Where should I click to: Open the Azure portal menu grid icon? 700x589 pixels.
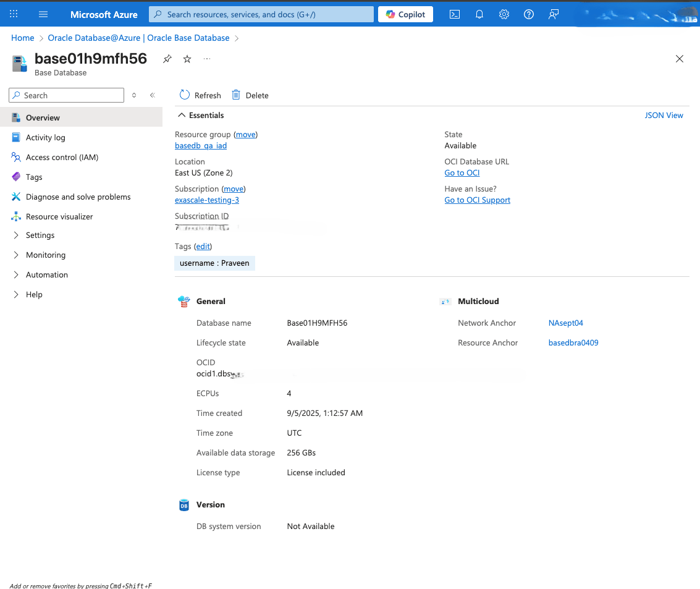tap(14, 14)
